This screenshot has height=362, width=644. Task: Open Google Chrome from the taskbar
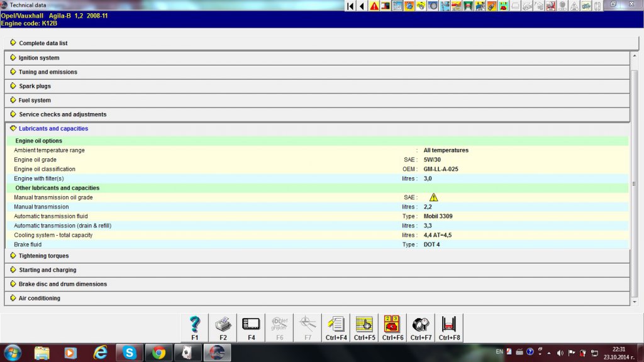tap(158, 353)
